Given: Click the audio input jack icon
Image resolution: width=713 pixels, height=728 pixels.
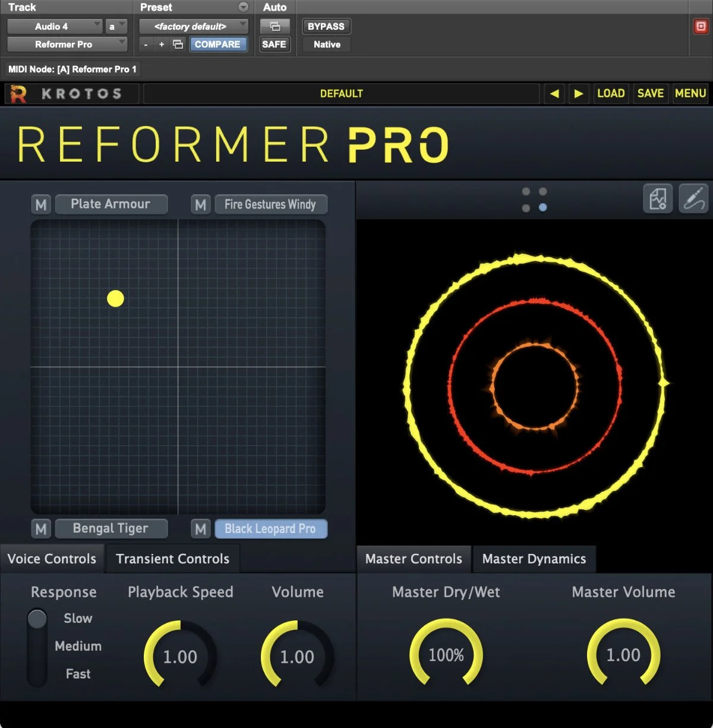Looking at the screenshot, I should pos(693,198).
